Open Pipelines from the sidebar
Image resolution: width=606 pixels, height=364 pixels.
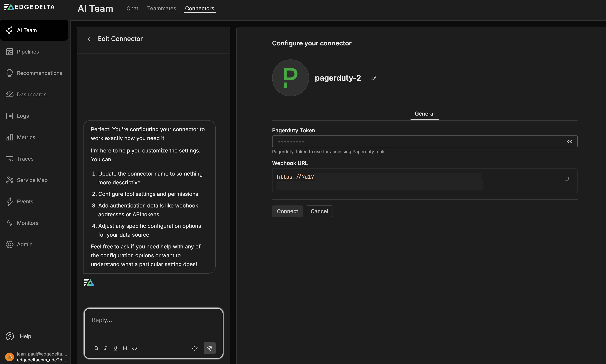(x=28, y=51)
